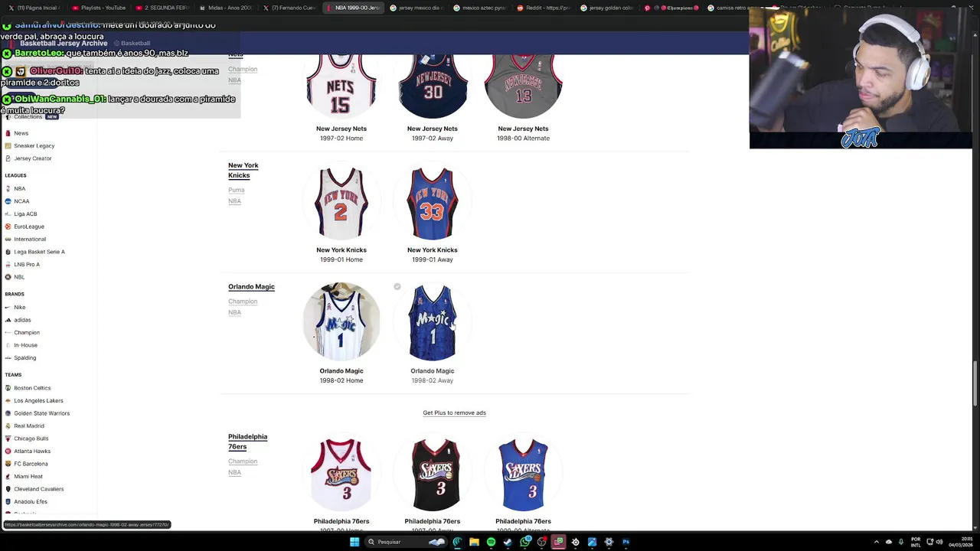The image size is (980, 551).
Task: Open Nets 1997-02 Away jersey thumbnail
Action: coord(433,86)
